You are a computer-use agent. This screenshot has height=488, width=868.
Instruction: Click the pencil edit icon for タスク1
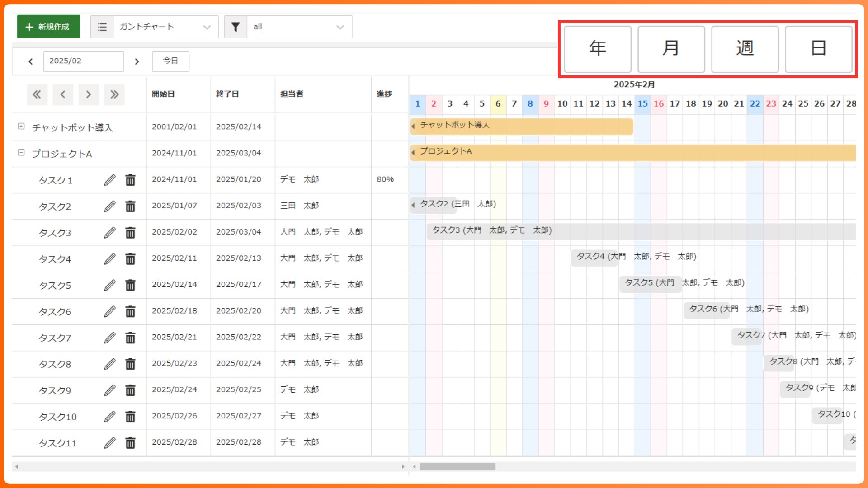click(x=110, y=180)
